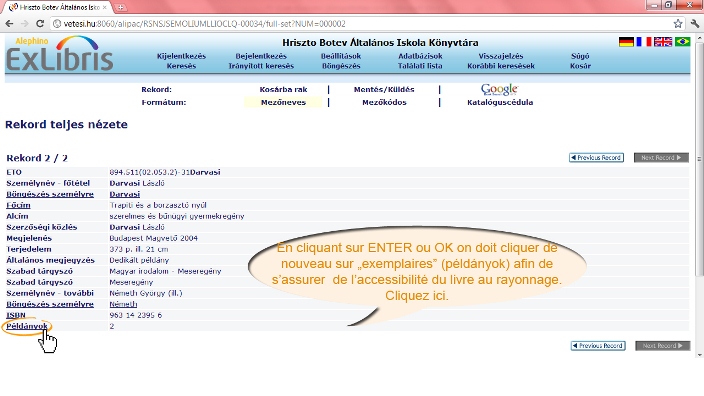Click the ISBN value 963 14 2395 6

pos(135,315)
